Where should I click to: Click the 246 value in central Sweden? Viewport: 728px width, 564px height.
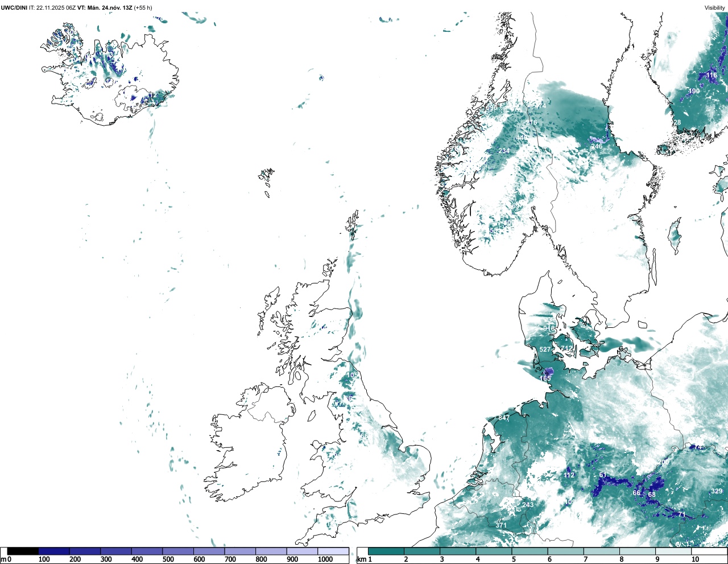(597, 146)
